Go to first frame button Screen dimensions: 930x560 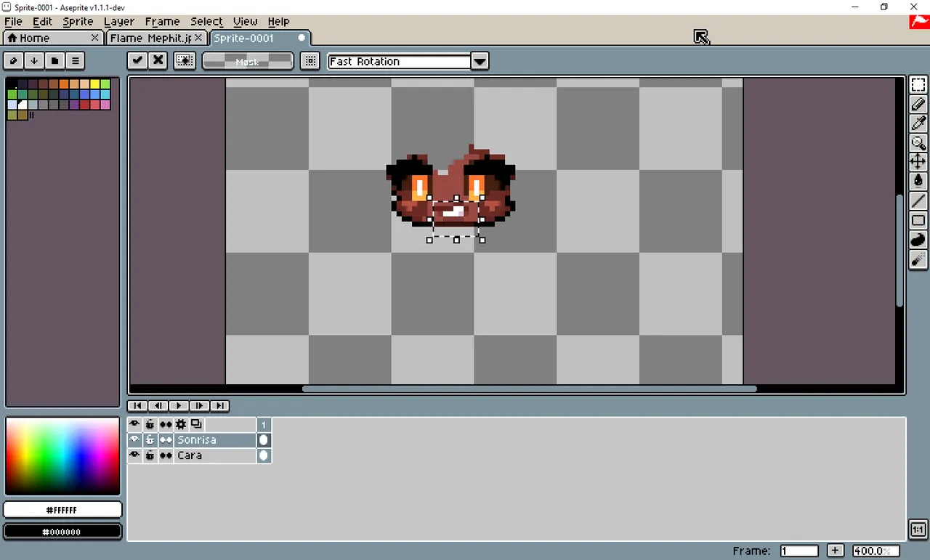click(x=138, y=406)
